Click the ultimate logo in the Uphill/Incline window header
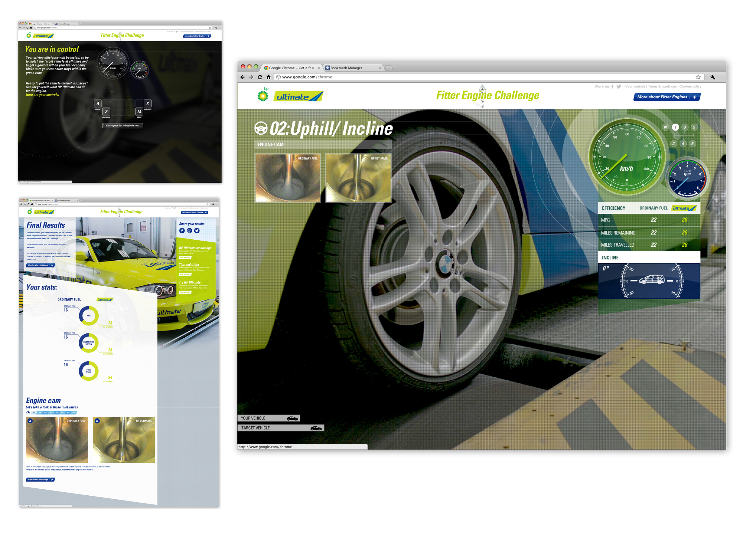 click(299, 97)
